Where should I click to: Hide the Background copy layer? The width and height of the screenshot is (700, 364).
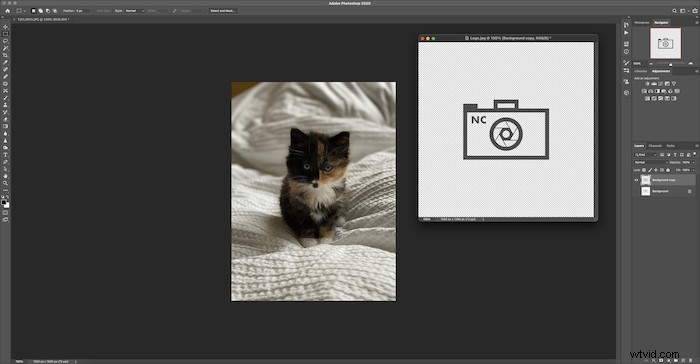[636, 180]
